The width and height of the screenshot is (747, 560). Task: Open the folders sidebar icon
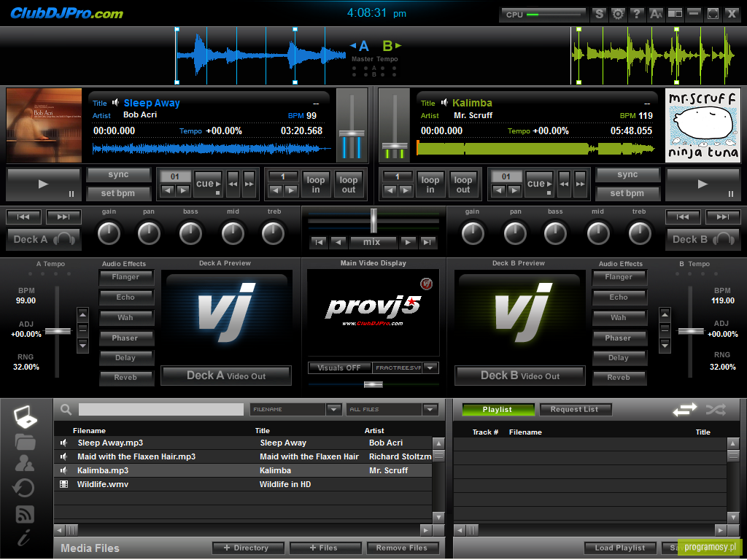tap(25, 442)
